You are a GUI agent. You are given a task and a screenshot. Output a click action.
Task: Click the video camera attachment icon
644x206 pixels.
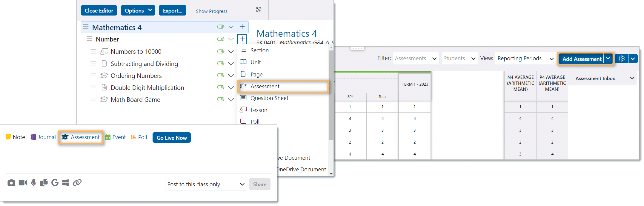coord(23,183)
